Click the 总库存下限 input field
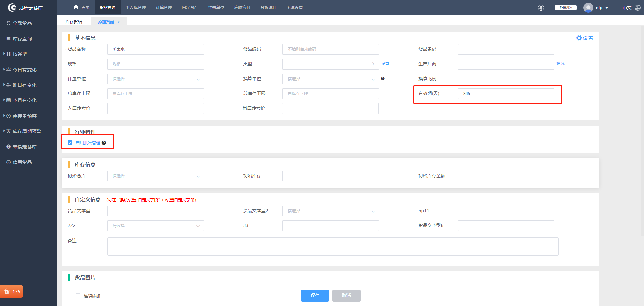Image resolution: width=644 pixels, height=306 pixels. coord(331,94)
